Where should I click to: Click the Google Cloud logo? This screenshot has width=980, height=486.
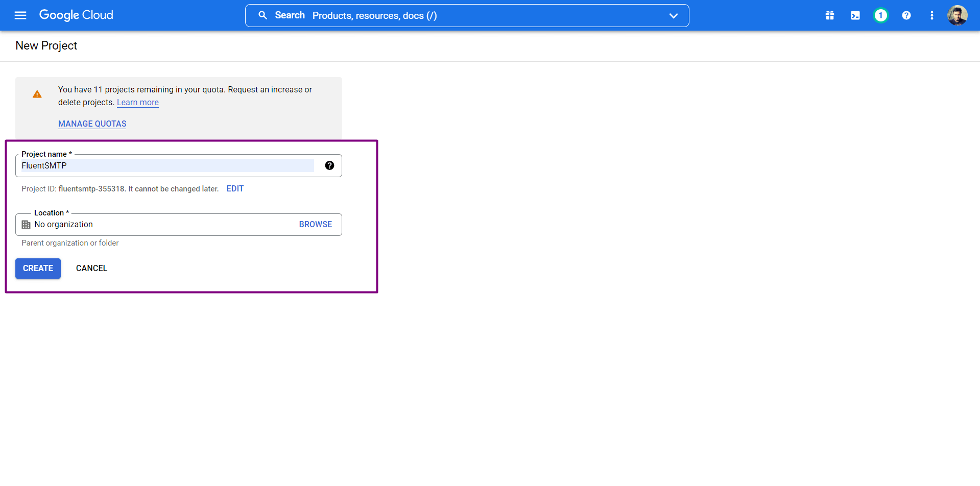coord(76,15)
